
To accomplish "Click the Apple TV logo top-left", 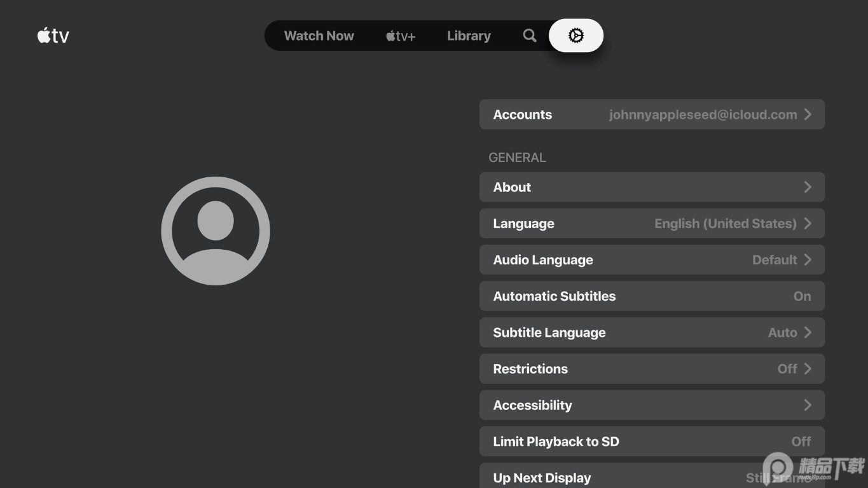I will tap(53, 36).
